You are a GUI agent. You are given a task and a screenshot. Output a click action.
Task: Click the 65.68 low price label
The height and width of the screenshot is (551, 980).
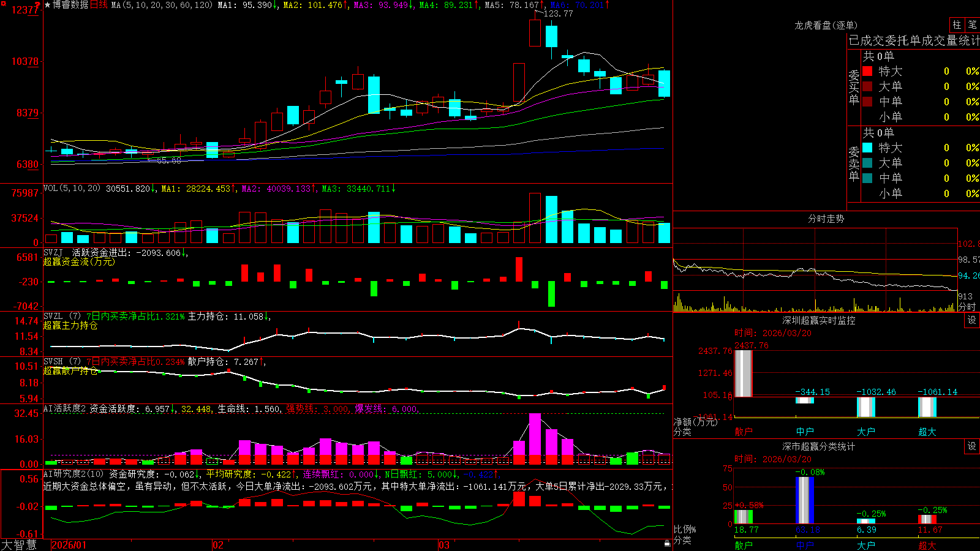169,160
